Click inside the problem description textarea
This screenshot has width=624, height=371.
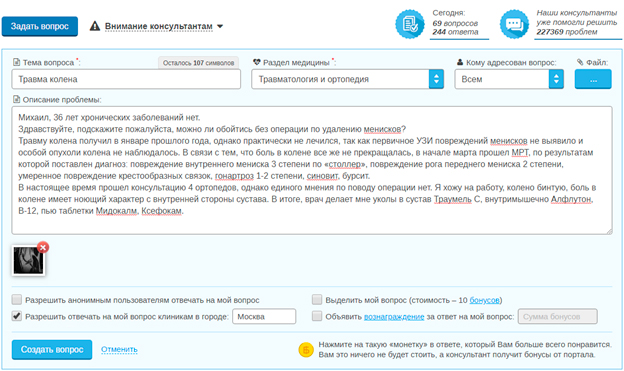312,170
